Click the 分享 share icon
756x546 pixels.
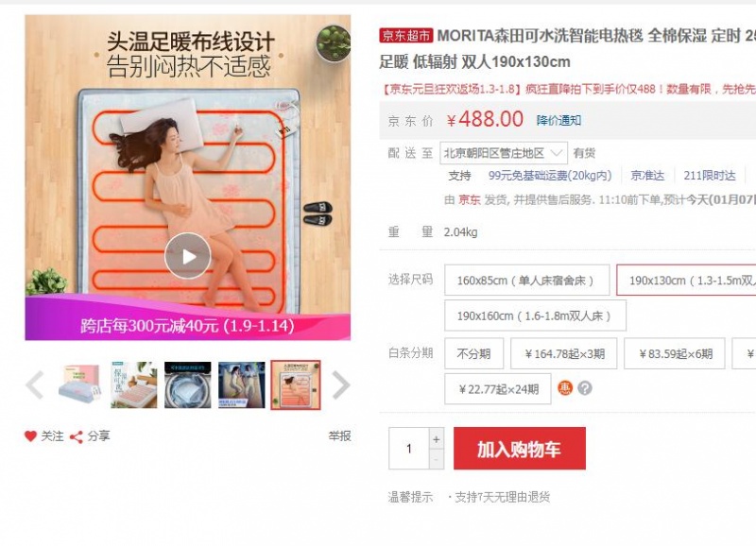point(77,436)
